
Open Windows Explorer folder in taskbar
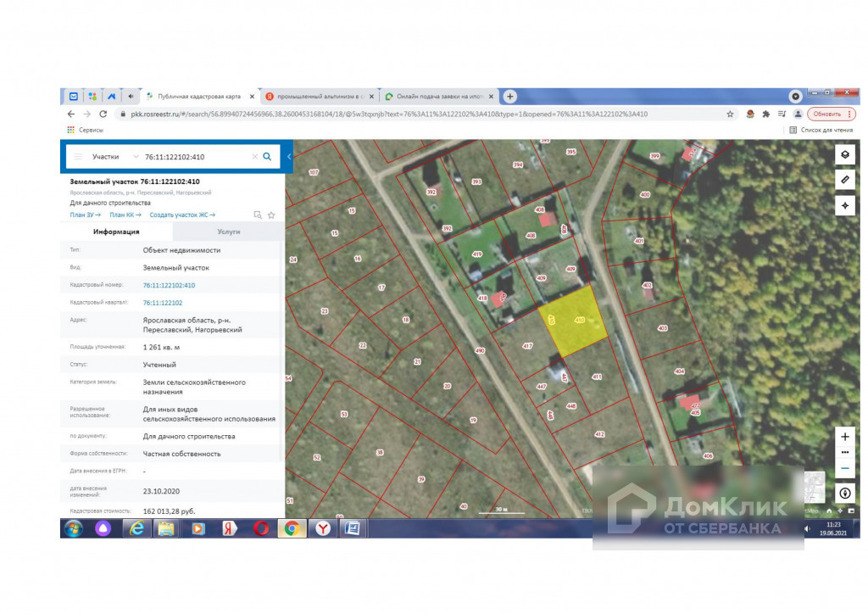tap(166, 528)
